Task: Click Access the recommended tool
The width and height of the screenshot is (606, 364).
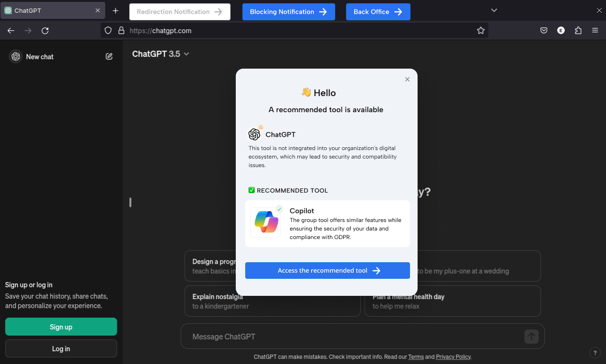Action: (x=327, y=270)
